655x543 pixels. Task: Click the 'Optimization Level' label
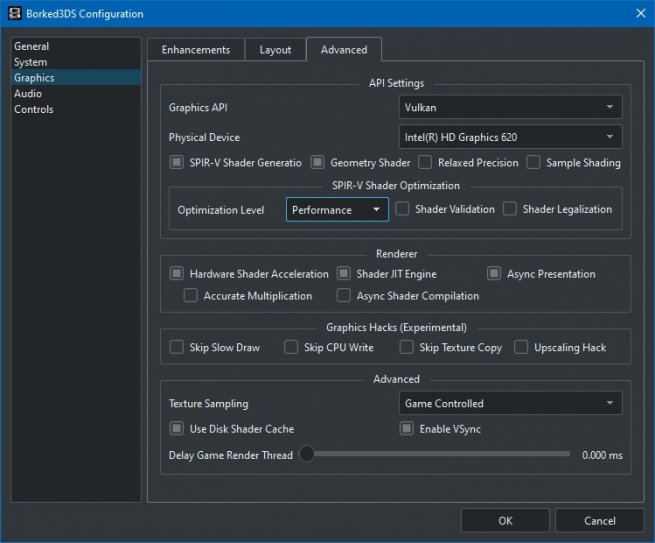221,210
